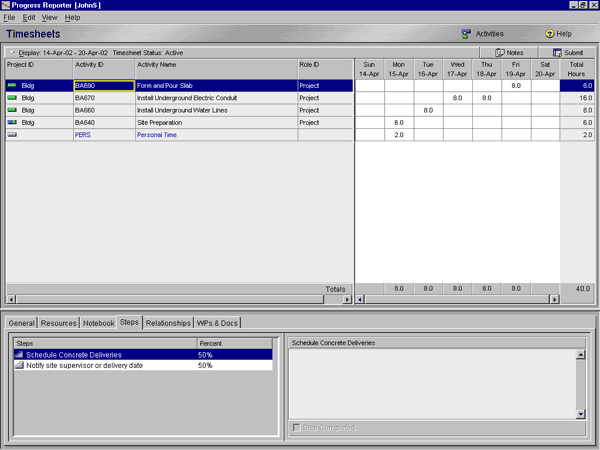
Task: Expand the Display date range dropdown
Action: coord(12,52)
